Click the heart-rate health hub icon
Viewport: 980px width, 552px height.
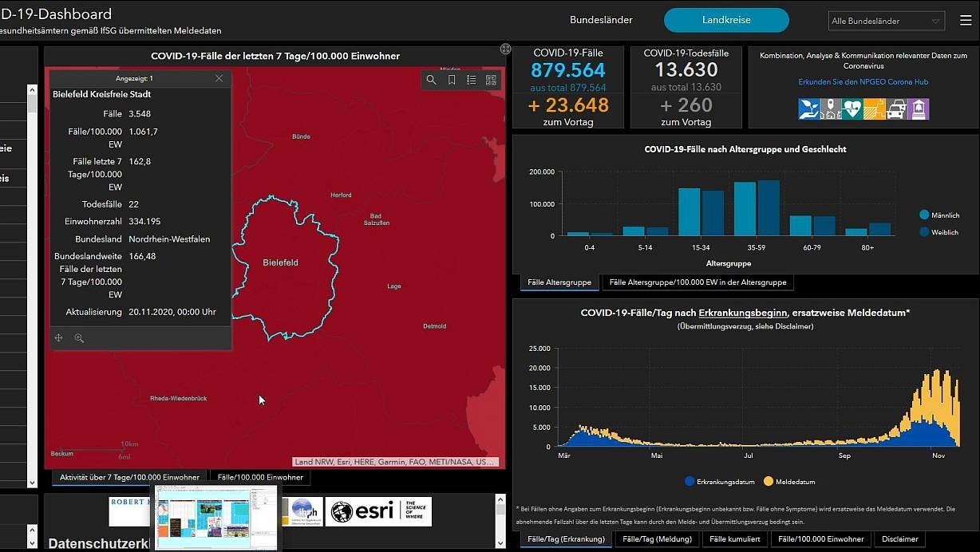pyautogui.click(x=852, y=109)
